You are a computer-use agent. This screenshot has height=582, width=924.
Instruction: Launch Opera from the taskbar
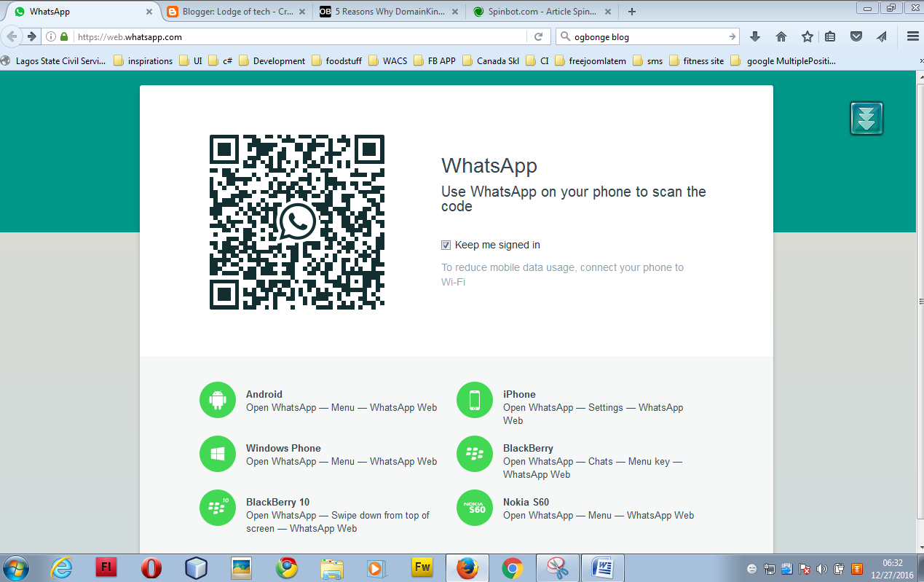click(151, 567)
